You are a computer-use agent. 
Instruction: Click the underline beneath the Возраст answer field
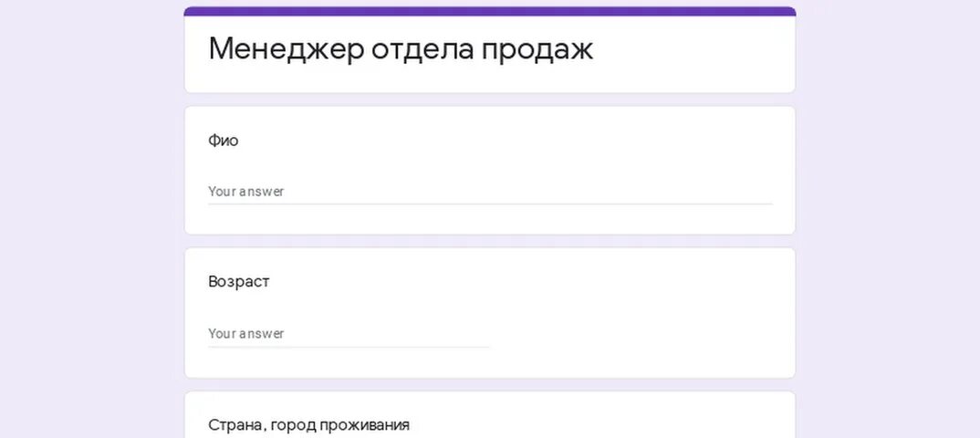click(x=349, y=347)
